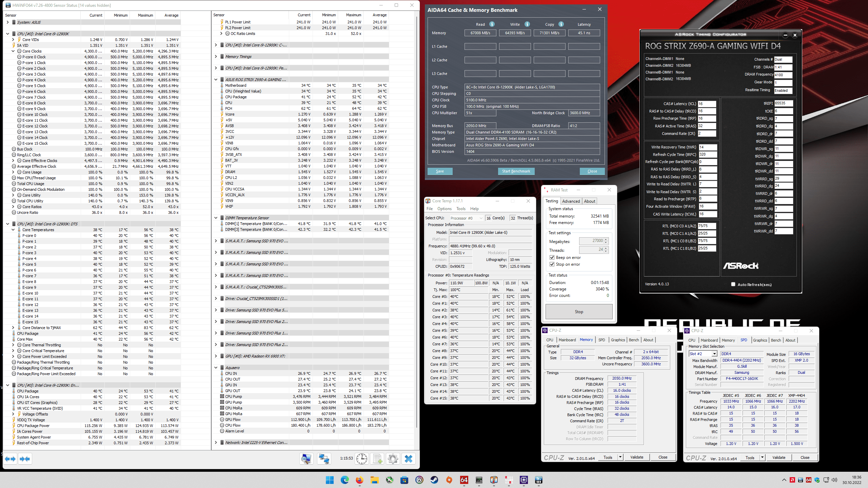Viewport: 868px width, 488px height.
Task: Expand the Memory Timings sensor group
Action: (216, 57)
